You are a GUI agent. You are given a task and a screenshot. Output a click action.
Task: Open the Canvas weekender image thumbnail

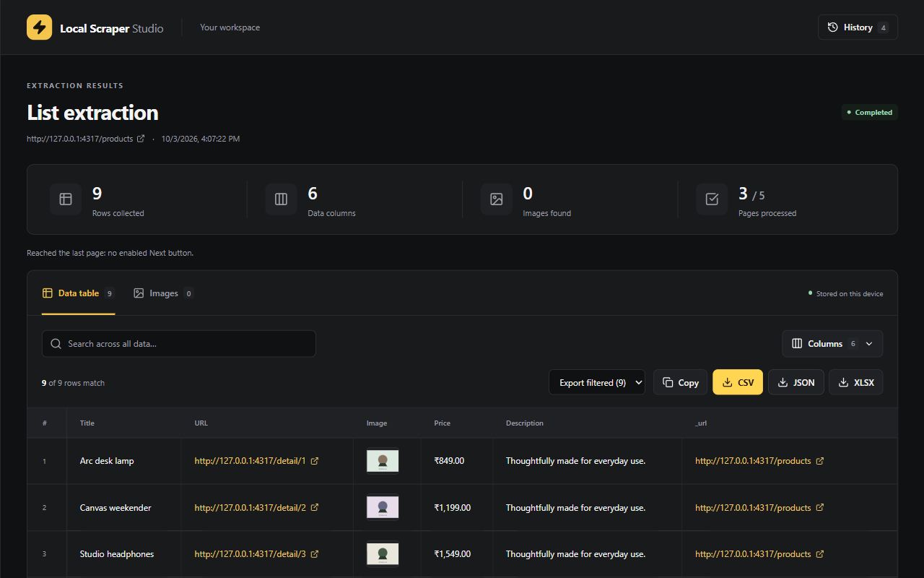point(383,508)
